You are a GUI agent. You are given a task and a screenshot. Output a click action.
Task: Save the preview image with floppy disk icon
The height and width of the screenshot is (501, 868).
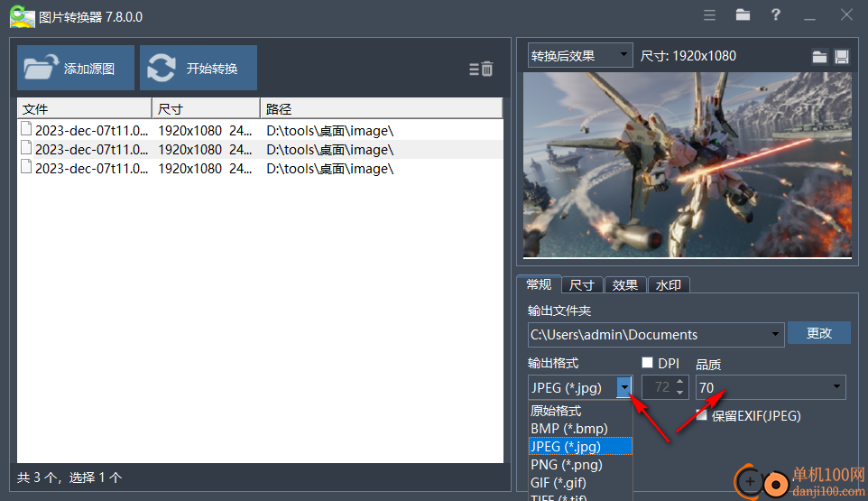click(x=842, y=57)
